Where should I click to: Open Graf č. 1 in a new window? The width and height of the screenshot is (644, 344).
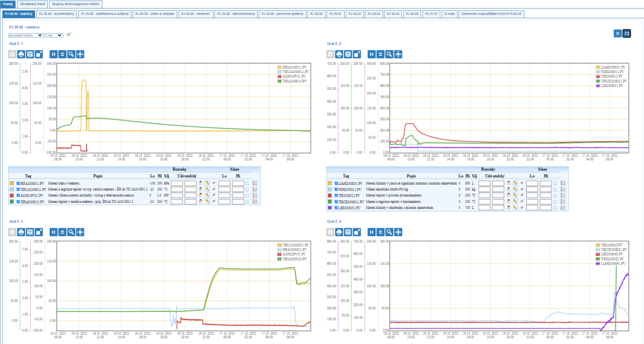(39, 54)
